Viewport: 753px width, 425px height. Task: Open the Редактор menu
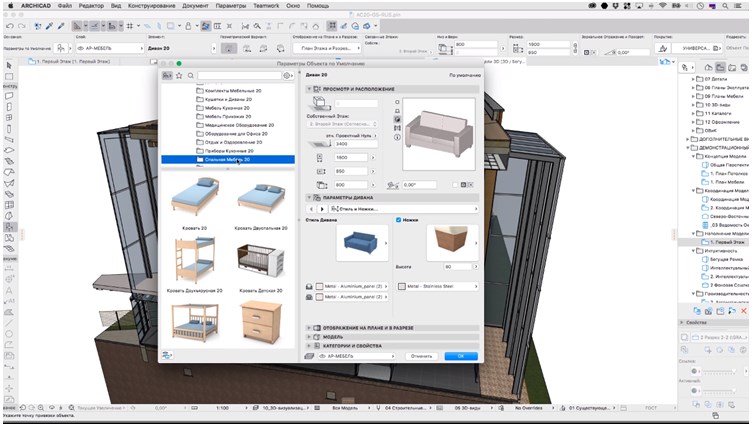pyautogui.click(x=91, y=6)
